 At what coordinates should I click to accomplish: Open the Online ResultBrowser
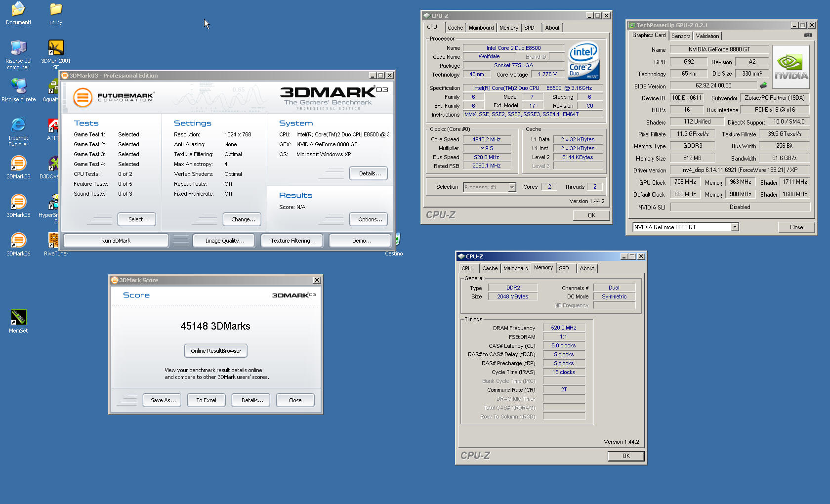click(x=216, y=351)
